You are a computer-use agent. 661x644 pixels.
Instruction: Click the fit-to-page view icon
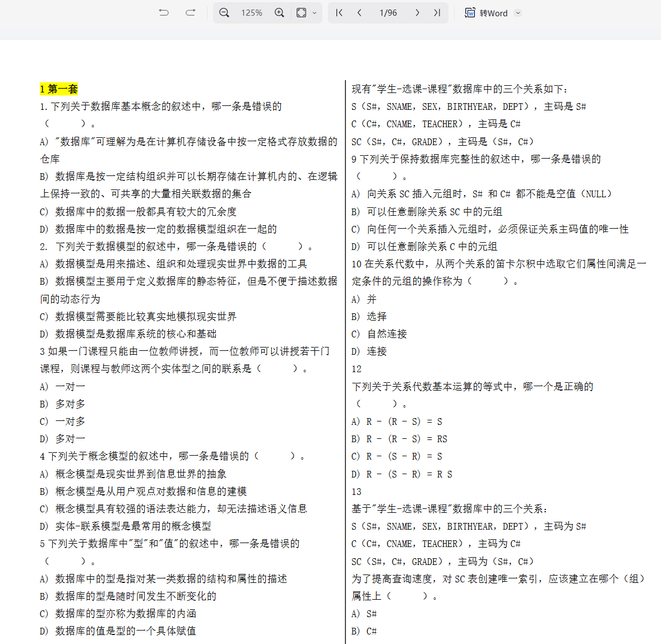pos(302,13)
